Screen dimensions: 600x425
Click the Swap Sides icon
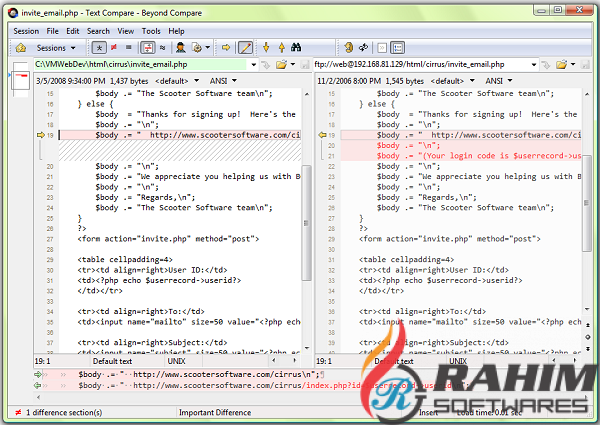tap(348, 47)
